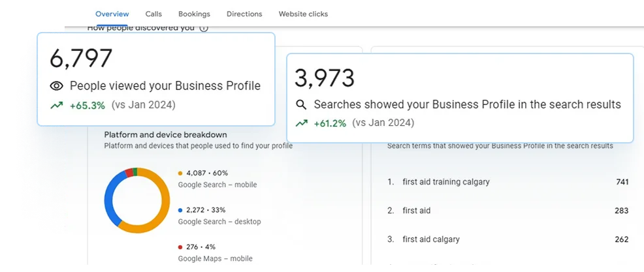Click the 'first aid' search term row
Screen dimensions: 644x272
[x=416, y=211]
